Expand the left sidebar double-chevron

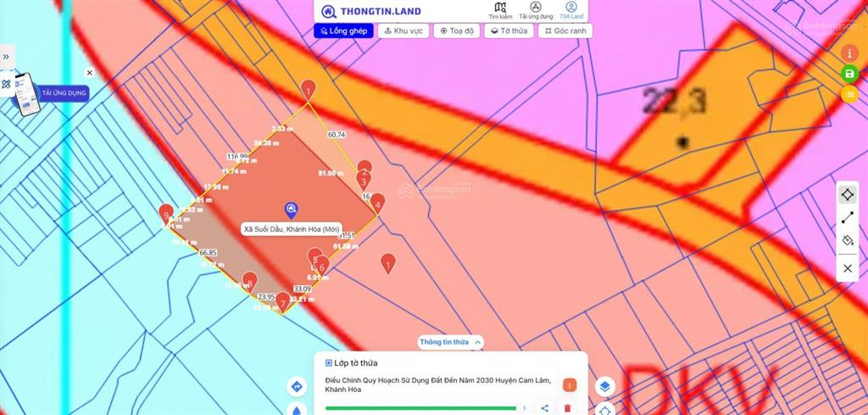point(6,57)
